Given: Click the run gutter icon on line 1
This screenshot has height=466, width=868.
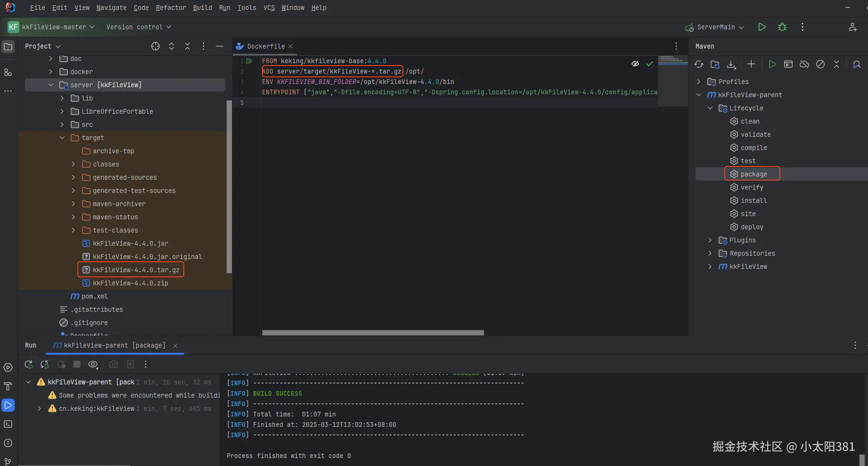Looking at the screenshot, I should tap(250, 61).
